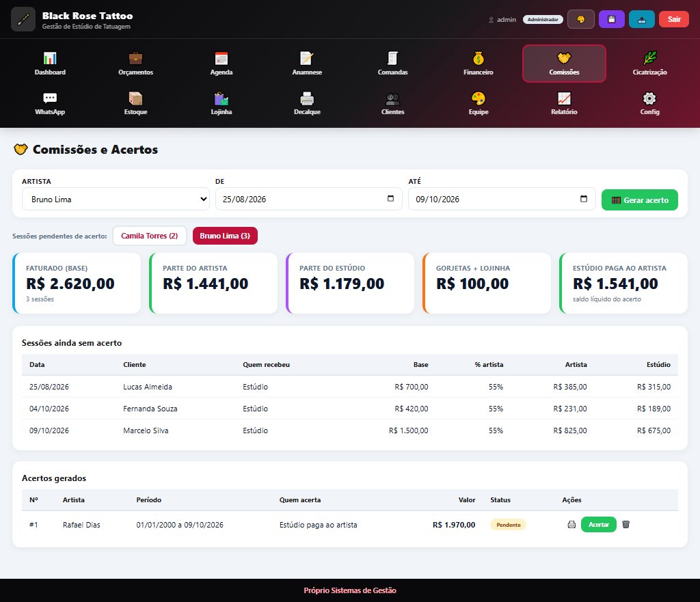Open Financeiro money bag icon
The width and height of the screenshot is (700, 602).
[x=478, y=59]
